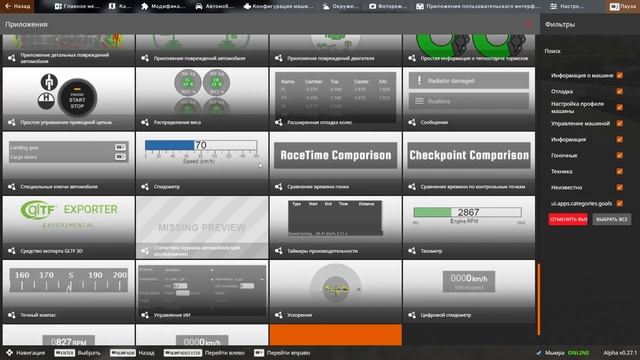This screenshot has width=640, height=360.
Task: Click icon beside Расширенная отладка колес label
Action: click(278, 122)
